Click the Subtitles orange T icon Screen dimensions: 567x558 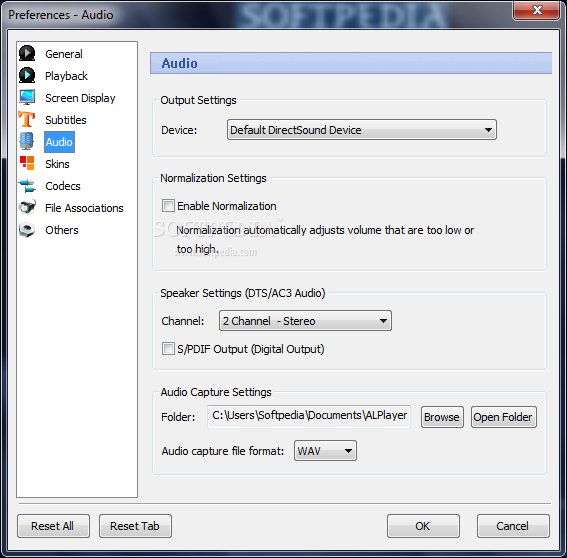[27, 119]
